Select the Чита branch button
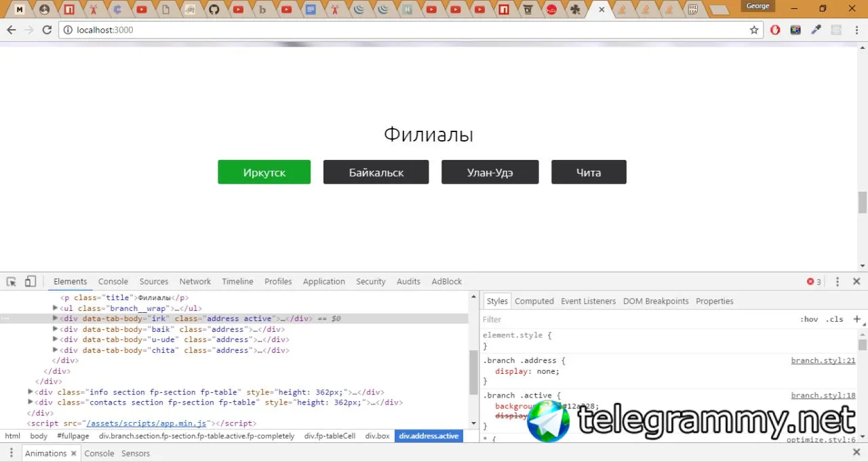Viewport: 868px width, 462px height. pyautogui.click(x=589, y=172)
